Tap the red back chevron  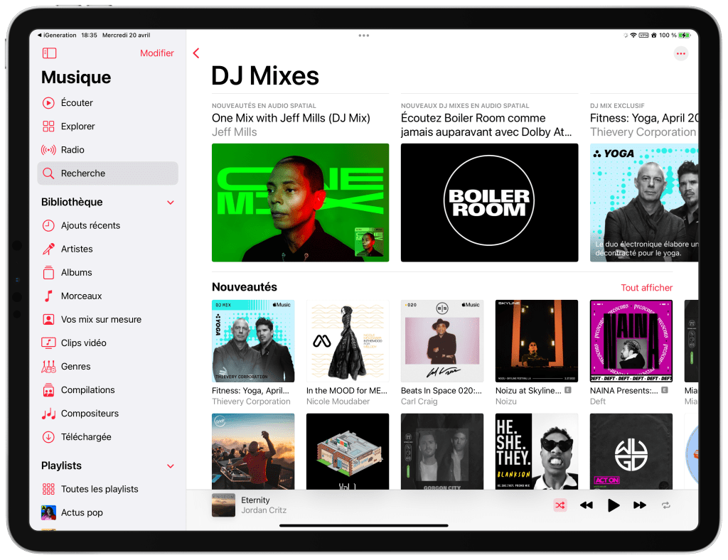196,53
